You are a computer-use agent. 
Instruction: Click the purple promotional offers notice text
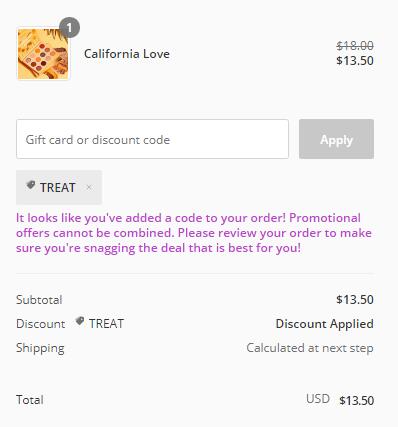(x=194, y=233)
